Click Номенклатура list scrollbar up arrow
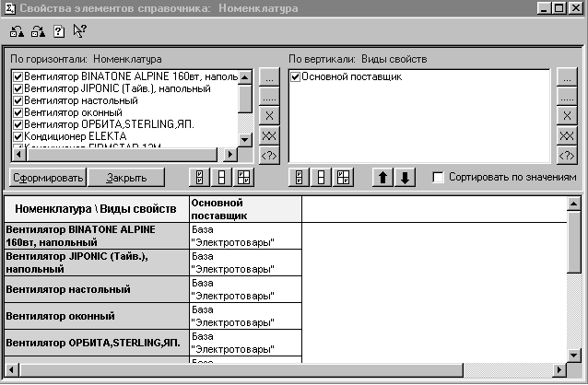This screenshot has width=588, height=385. coord(245,77)
